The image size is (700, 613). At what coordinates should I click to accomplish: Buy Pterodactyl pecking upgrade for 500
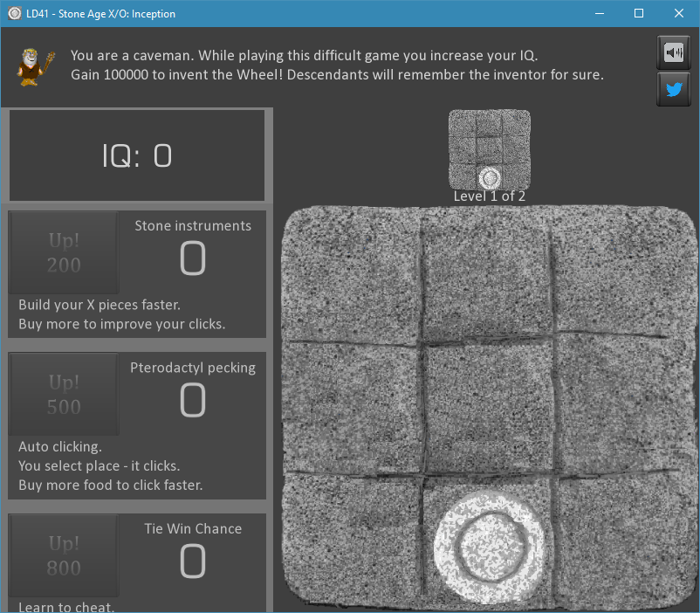tap(64, 394)
